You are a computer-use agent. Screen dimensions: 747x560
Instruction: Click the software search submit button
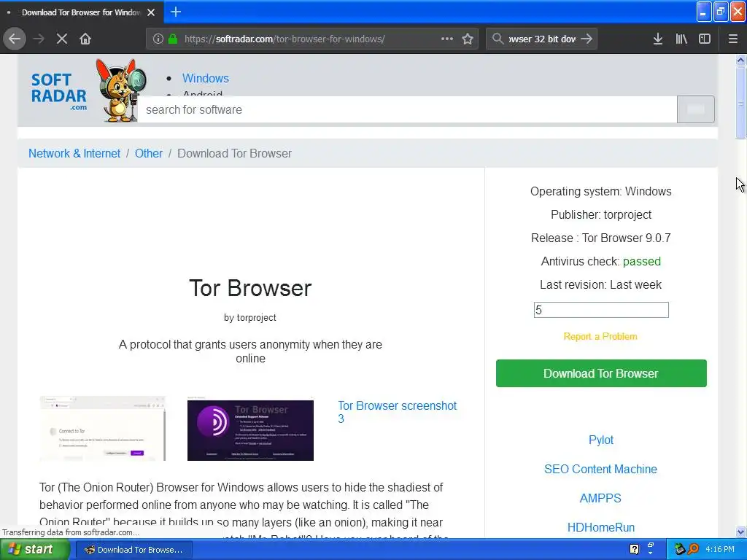[x=695, y=109]
